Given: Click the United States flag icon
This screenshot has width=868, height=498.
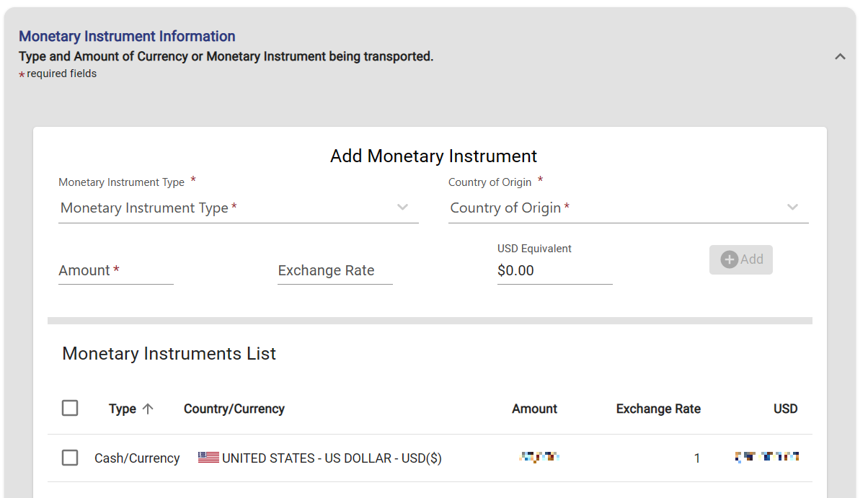Looking at the screenshot, I should click(208, 458).
